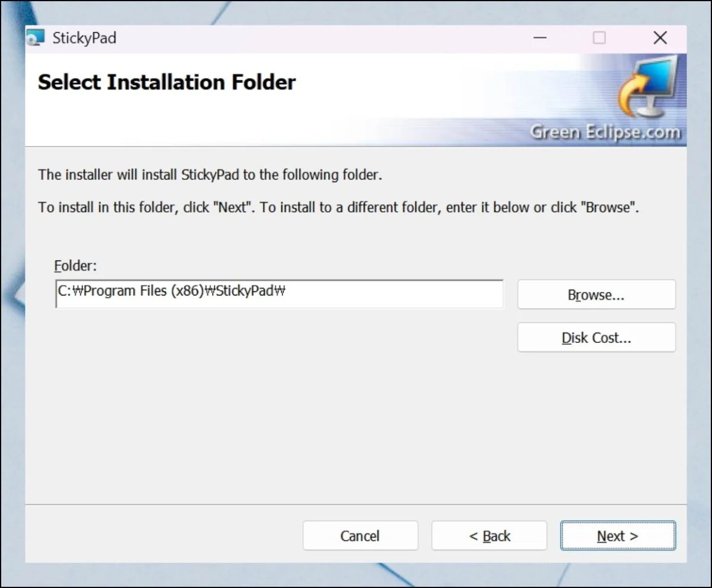Click the StickyPad installer icon in title bar
The height and width of the screenshot is (588, 712).
click(36, 39)
